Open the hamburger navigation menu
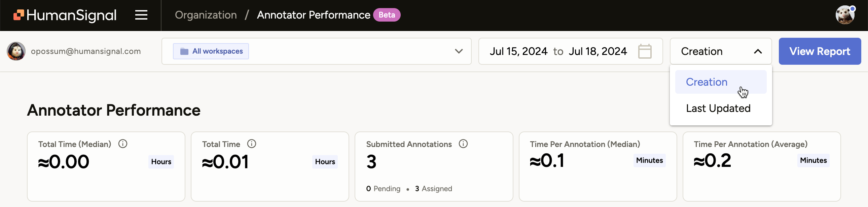This screenshot has height=207, width=868. [x=141, y=15]
